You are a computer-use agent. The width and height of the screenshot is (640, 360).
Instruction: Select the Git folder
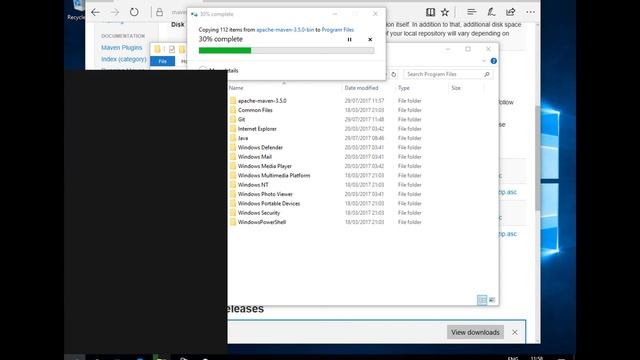coord(242,120)
